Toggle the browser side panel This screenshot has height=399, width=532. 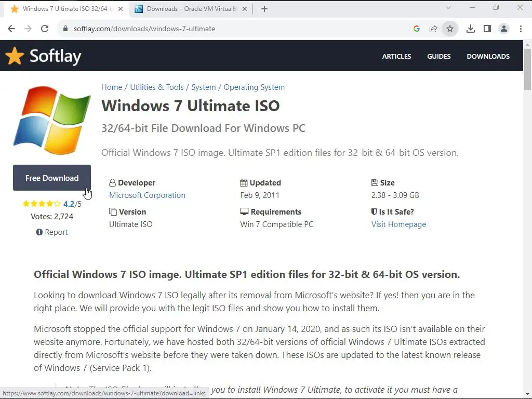[x=487, y=29]
